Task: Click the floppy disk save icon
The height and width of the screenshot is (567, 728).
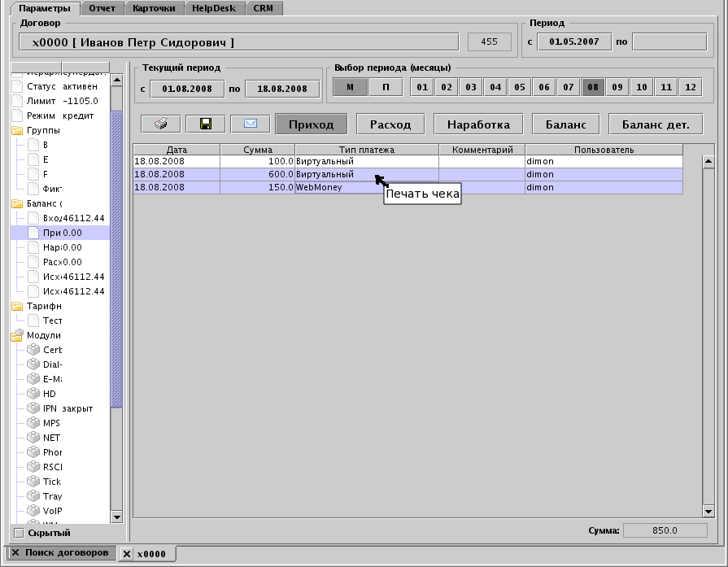Action: click(x=205, y=124)
